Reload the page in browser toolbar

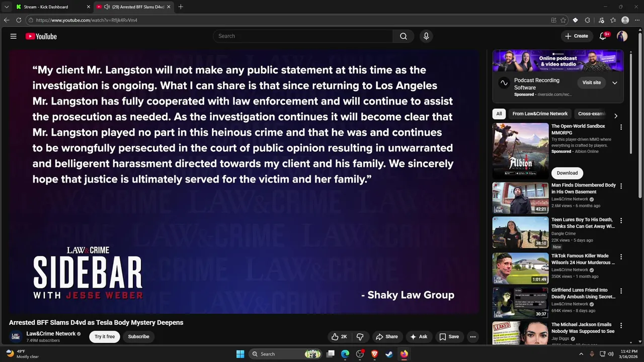[x=19, y=20]
